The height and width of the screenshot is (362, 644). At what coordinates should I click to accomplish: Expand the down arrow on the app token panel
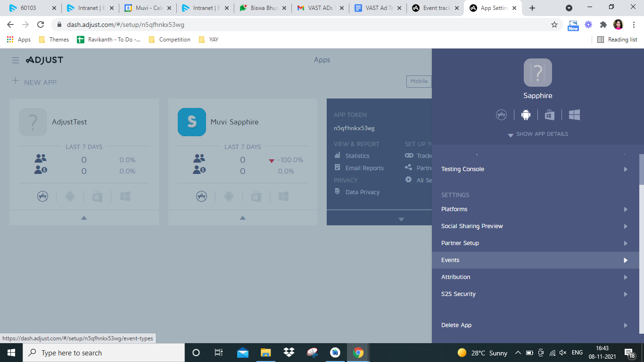coord(401,219)
